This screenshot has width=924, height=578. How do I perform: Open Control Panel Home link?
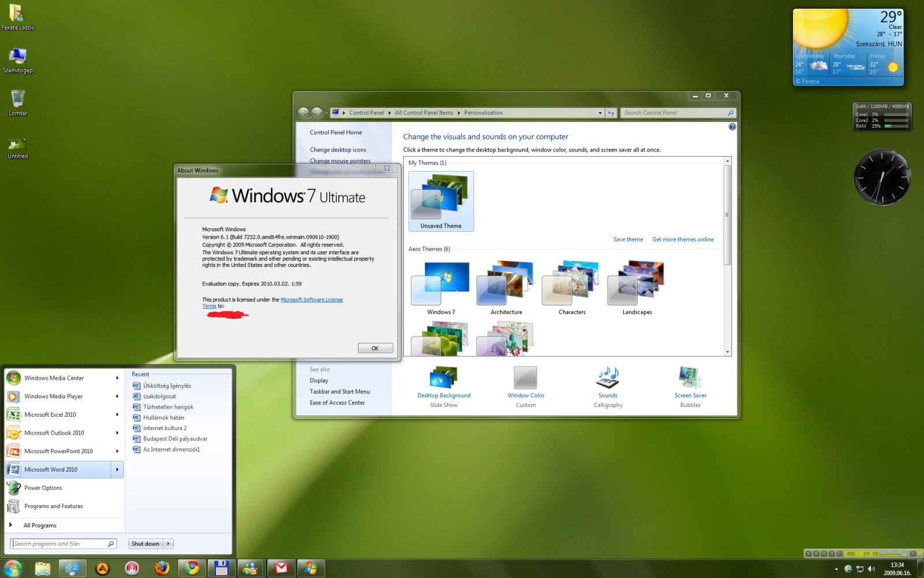[336, 132]
